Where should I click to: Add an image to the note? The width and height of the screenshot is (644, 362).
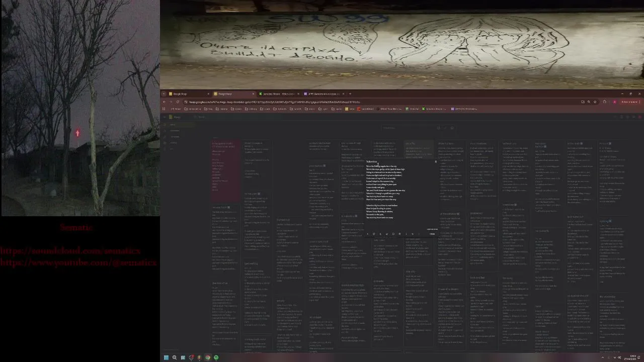(x=393, y=234)
